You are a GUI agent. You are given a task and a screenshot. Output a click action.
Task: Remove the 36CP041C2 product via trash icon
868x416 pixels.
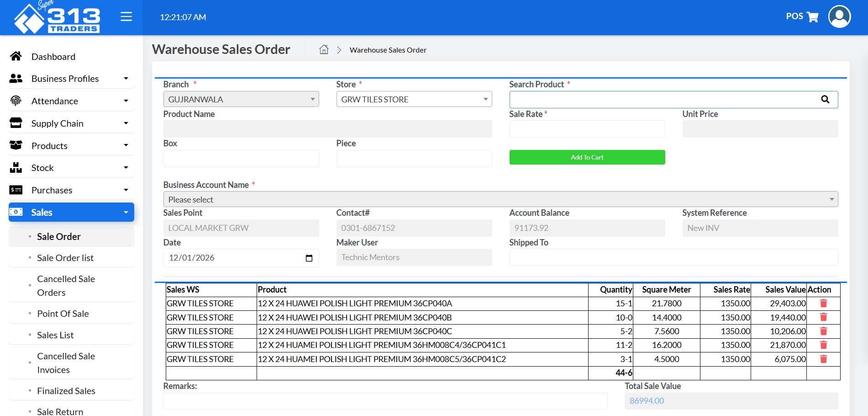coord(823,359)
